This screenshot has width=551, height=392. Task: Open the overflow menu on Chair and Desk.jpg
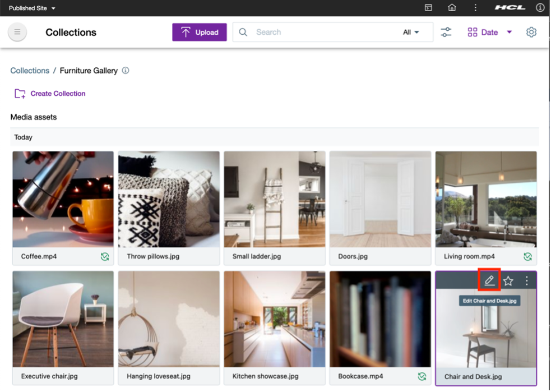[526, 280]
